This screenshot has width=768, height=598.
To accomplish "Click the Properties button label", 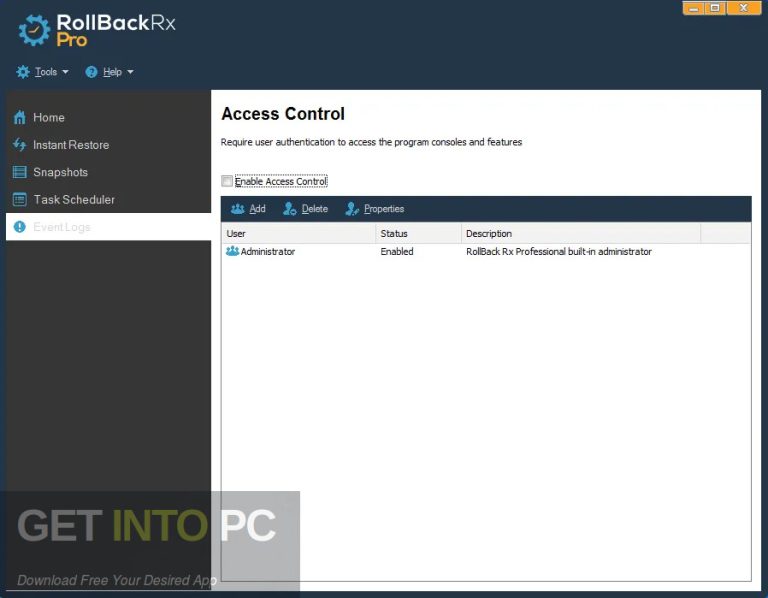I will 384,209.
